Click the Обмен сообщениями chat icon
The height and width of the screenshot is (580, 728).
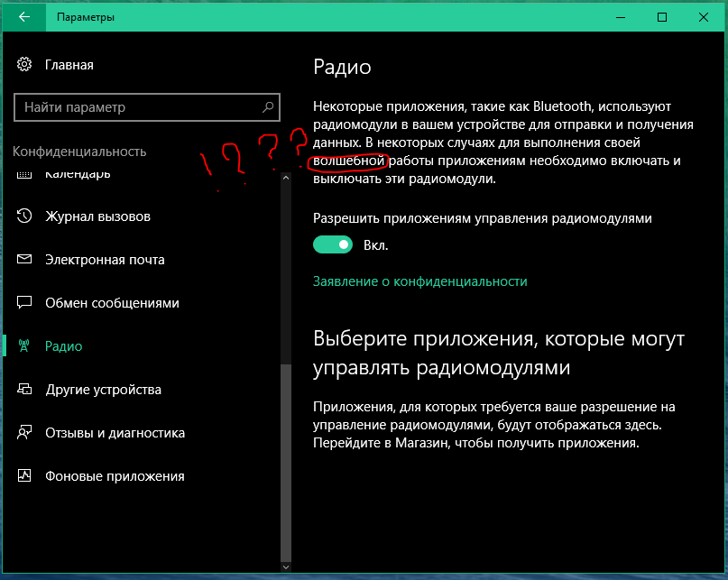coord(24,302)
